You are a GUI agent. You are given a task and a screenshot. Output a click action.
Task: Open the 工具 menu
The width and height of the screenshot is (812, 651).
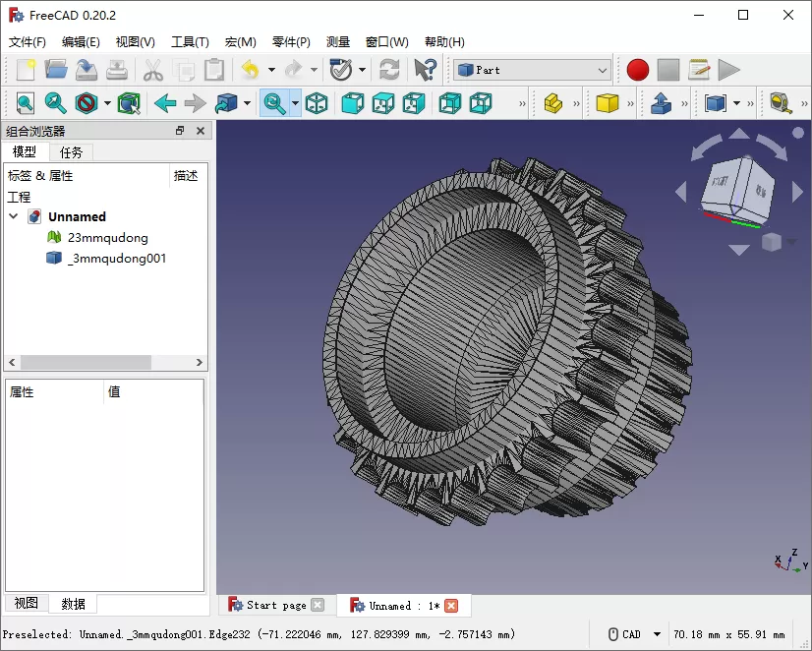pyautogui.click(x=189, y=41)
